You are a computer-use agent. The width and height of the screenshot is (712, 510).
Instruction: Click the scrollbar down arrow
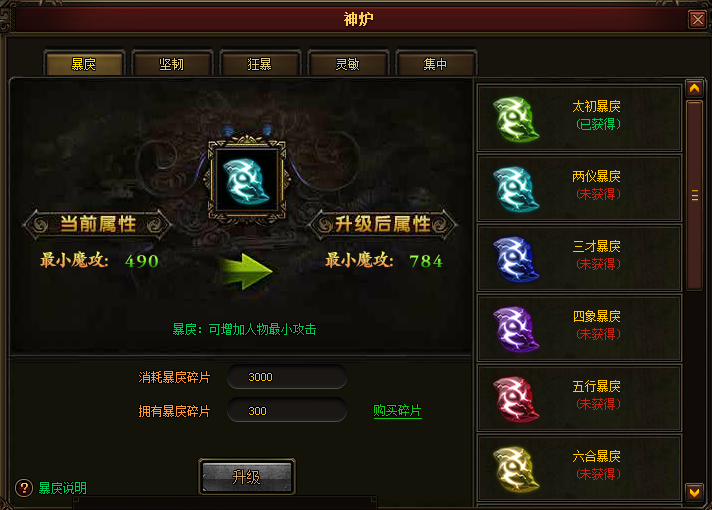point(694,492)
